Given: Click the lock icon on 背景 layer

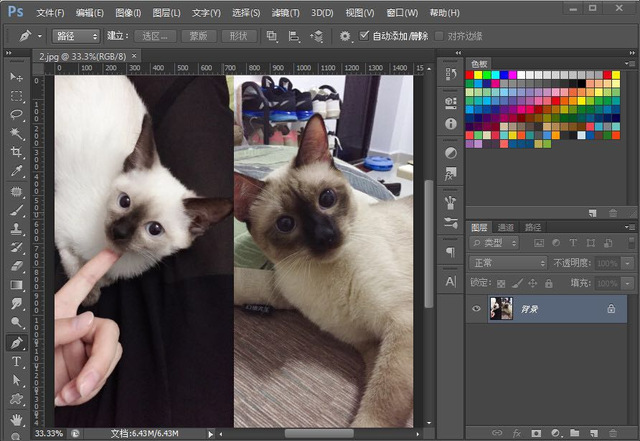Looking at the screenshot, I should (611, 310).
